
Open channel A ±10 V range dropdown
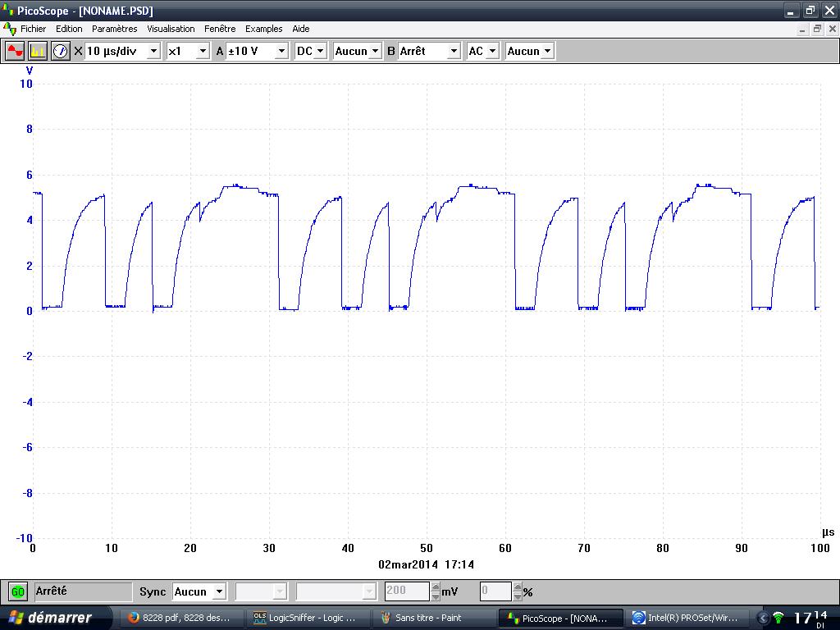click(x=281, y=52)
